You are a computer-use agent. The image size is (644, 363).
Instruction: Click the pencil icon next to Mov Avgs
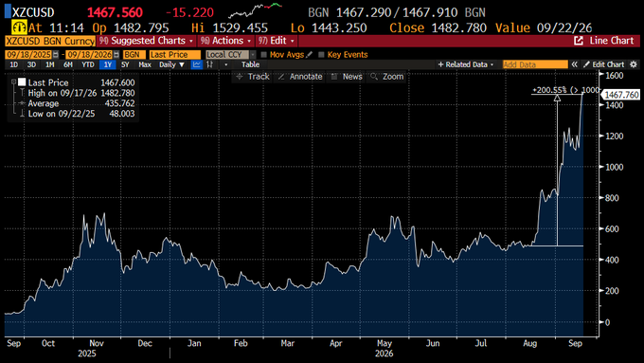pyautogui.click(x=310, y=54)
